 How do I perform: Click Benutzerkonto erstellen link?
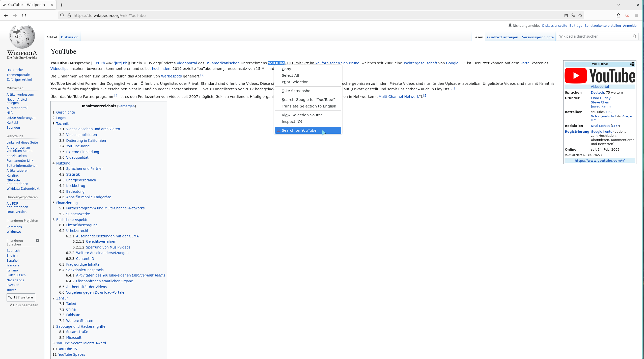pyautogui.click(x=602, y=25)
